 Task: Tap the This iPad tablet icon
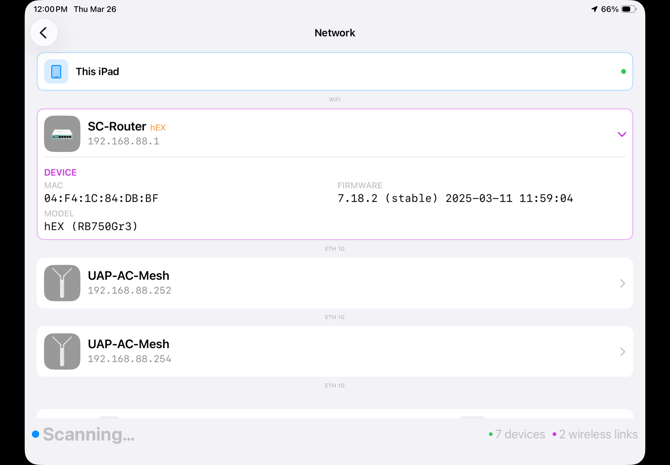pos(56,71)
